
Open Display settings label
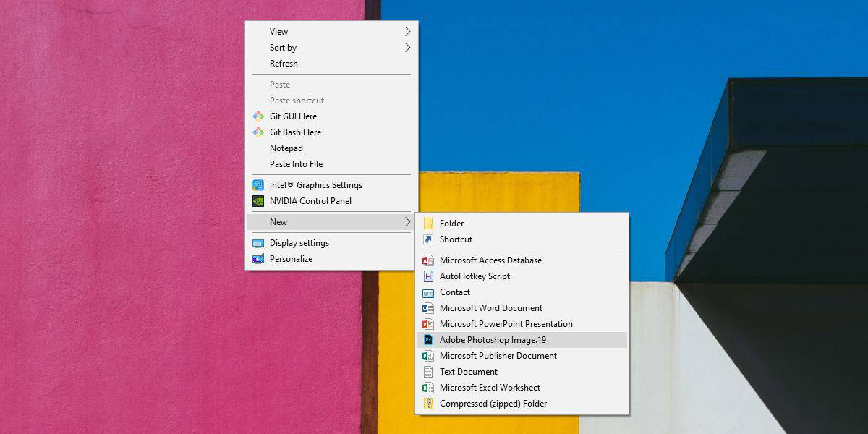(x=299, y=243)
